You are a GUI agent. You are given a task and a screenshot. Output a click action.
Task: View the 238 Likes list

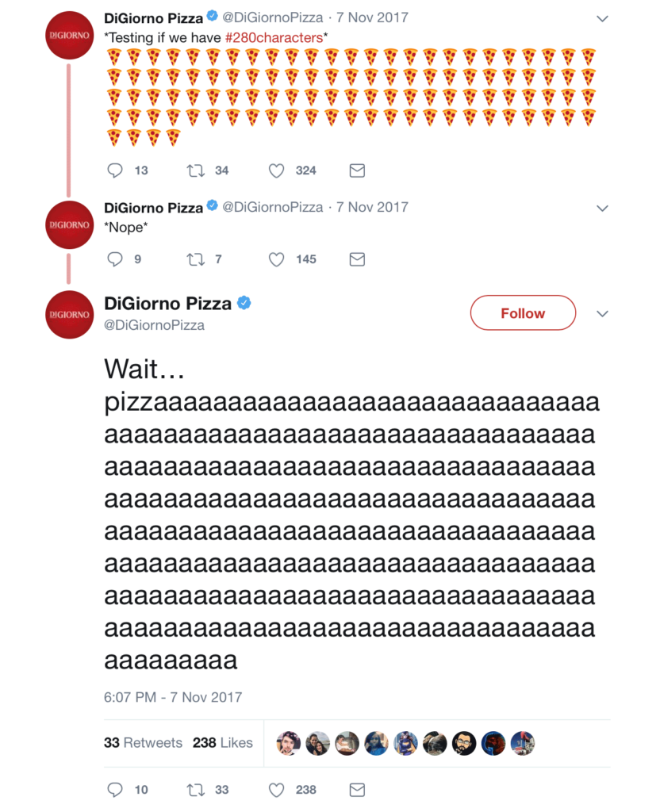click(x=222, y=743)
